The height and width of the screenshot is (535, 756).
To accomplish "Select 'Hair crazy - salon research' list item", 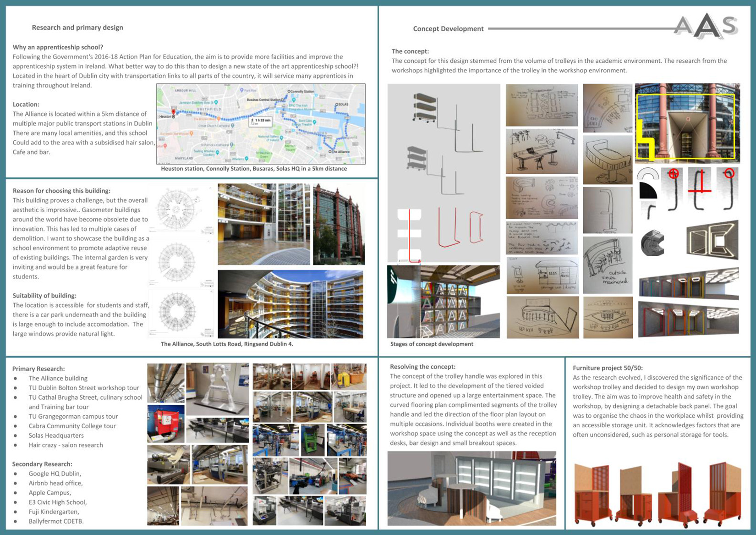I will coord(66,445).
